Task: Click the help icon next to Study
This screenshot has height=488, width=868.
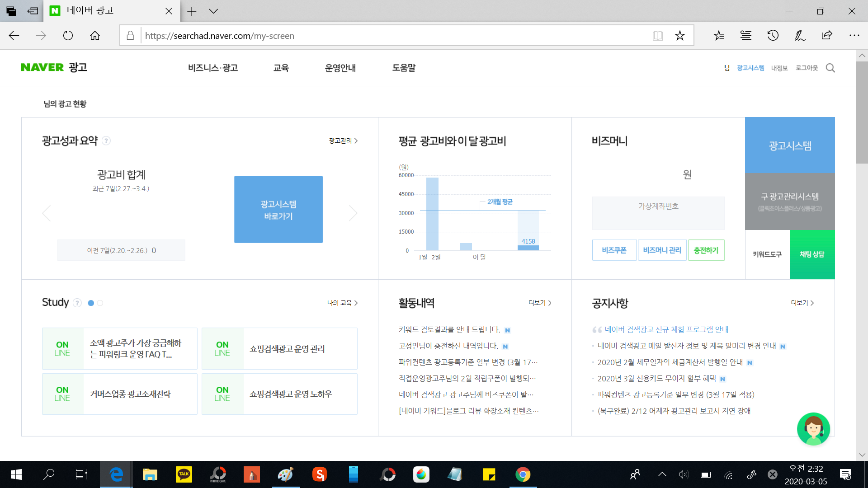Action: click(x=77, y=303)
